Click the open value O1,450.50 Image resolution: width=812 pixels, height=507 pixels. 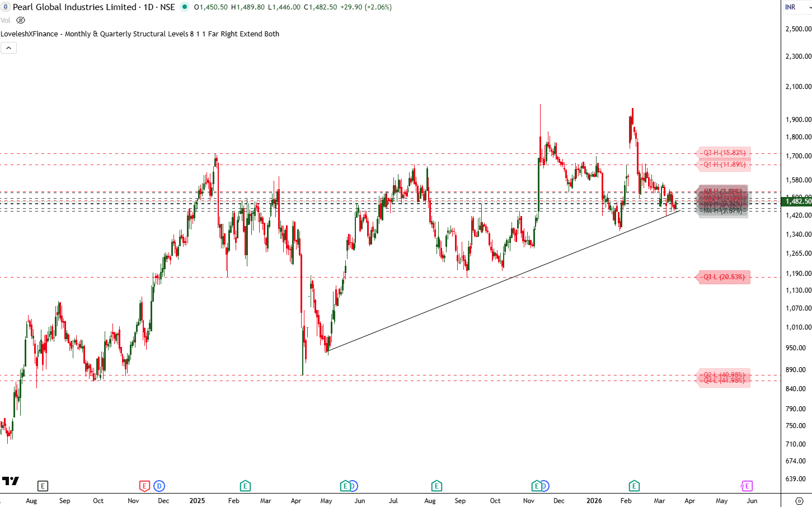[x=211, y=7]
